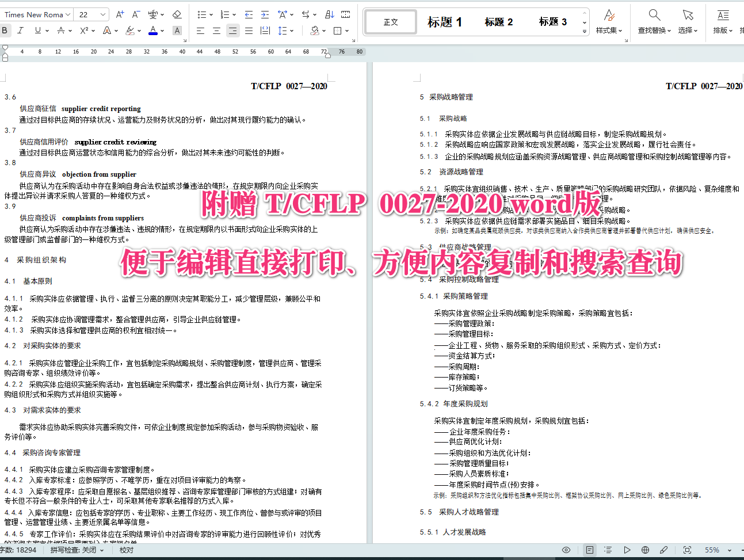This screenshot has width=744, height=560.
Task: Enter read mode using the eye icon
Action: [x=566, y=550]
